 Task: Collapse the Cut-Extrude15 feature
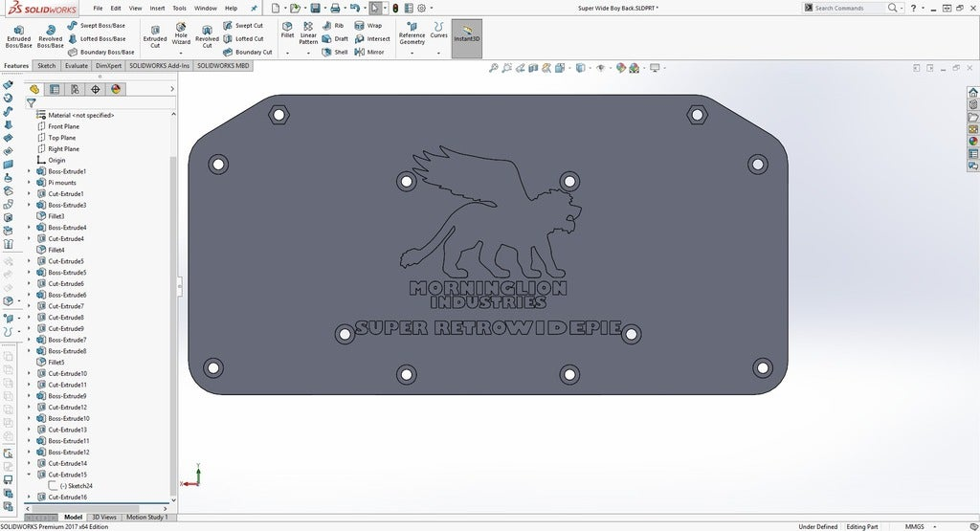click(29, 475)
